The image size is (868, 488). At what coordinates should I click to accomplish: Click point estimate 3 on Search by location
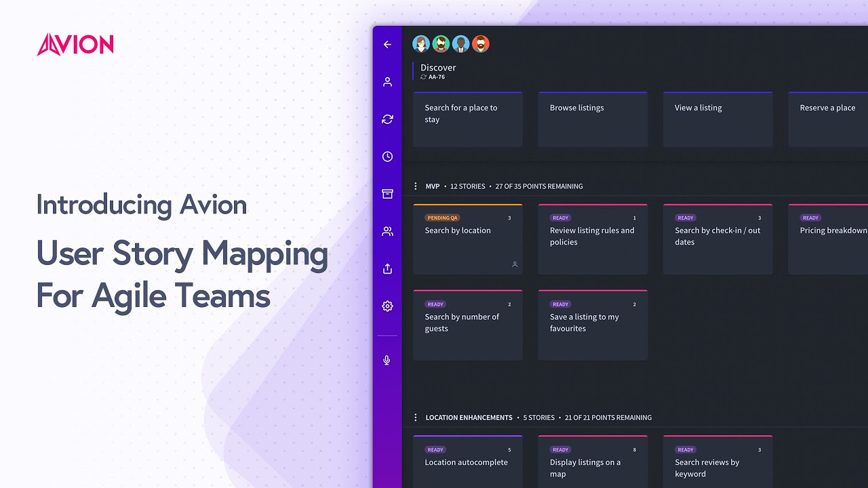(x=510, y=218)
